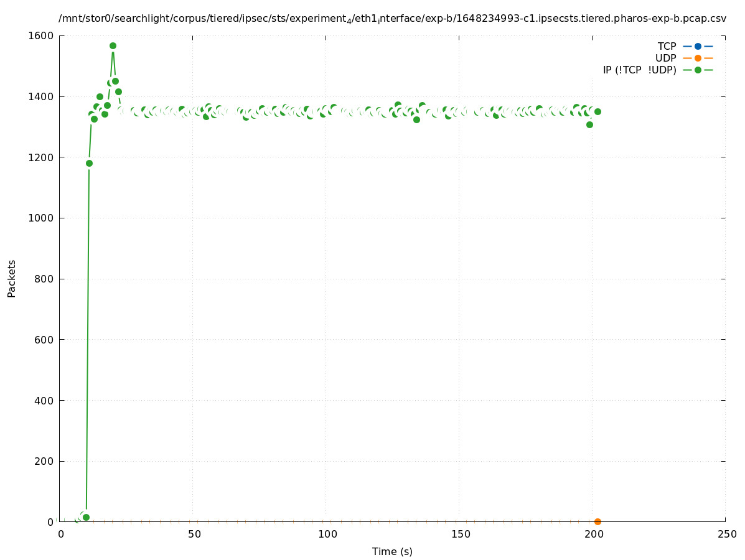The image size is (745, 560).
Task: Toggle the IP (!TCP !UDP) legend text
Action: 639,70
